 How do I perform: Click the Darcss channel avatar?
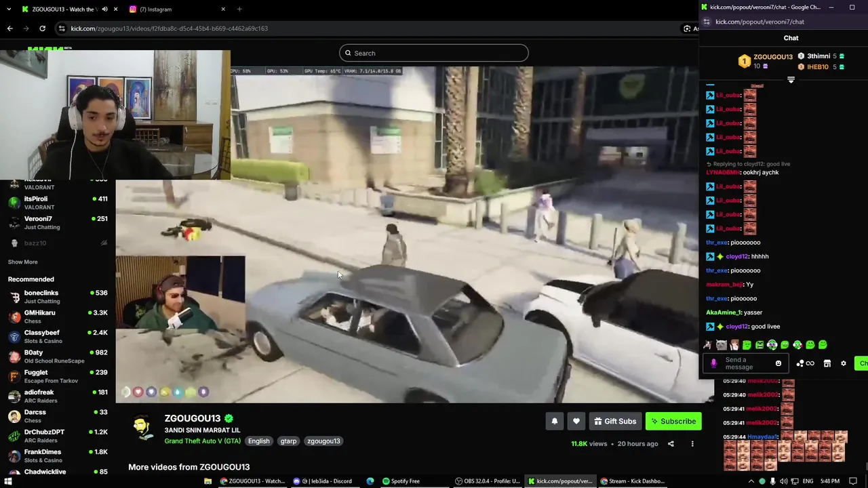(14, 415)
